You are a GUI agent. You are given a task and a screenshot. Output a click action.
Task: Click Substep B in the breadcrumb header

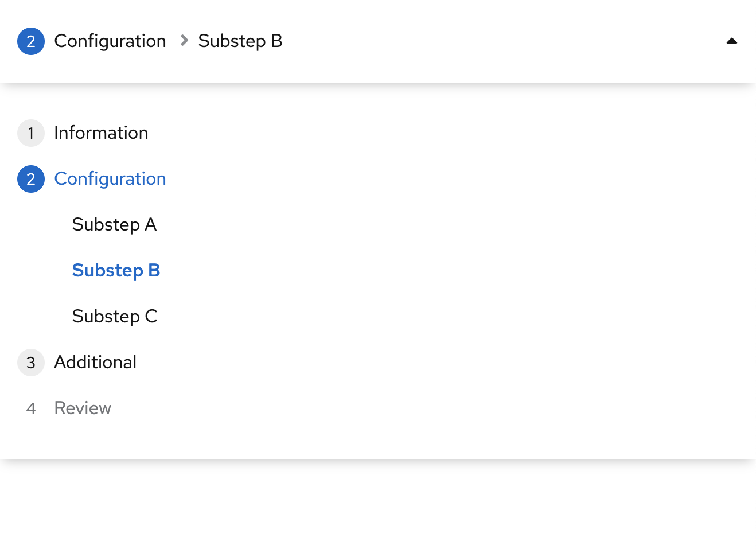tap(240, 41)
